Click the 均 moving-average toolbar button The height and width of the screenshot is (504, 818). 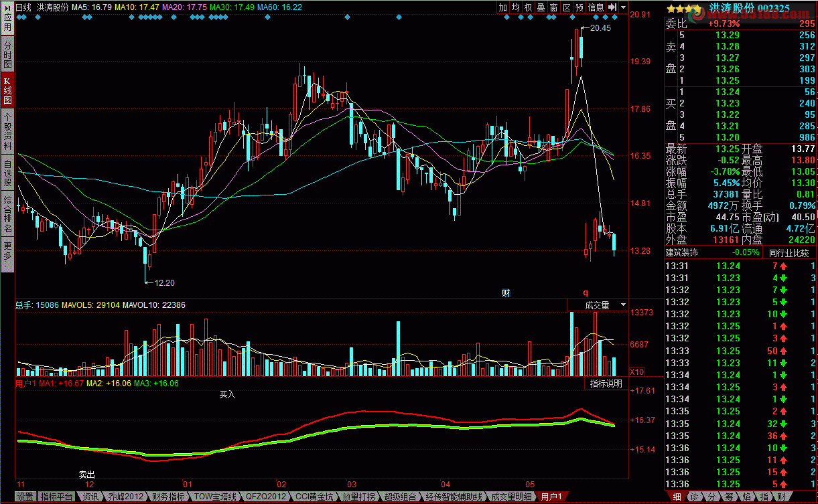point(516,7)
